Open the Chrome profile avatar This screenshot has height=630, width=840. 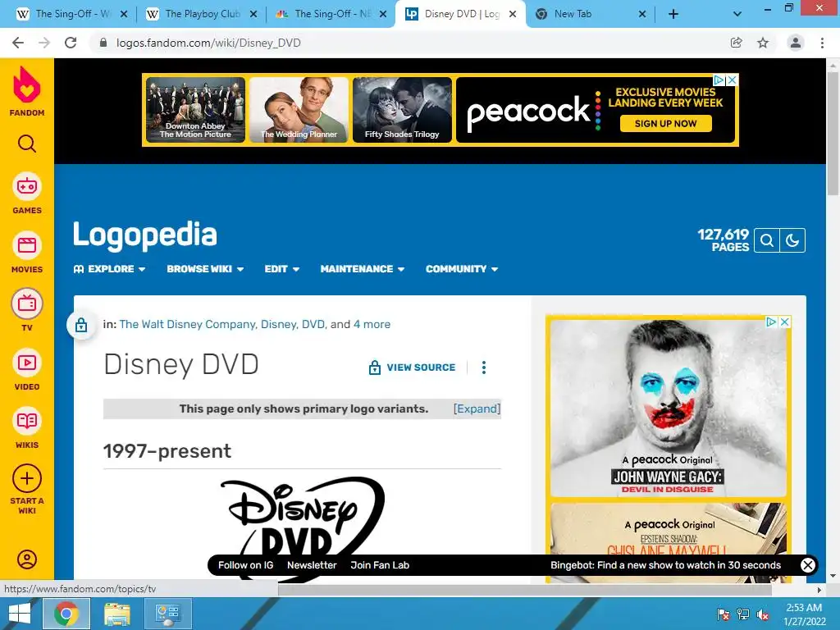[796, 43]
